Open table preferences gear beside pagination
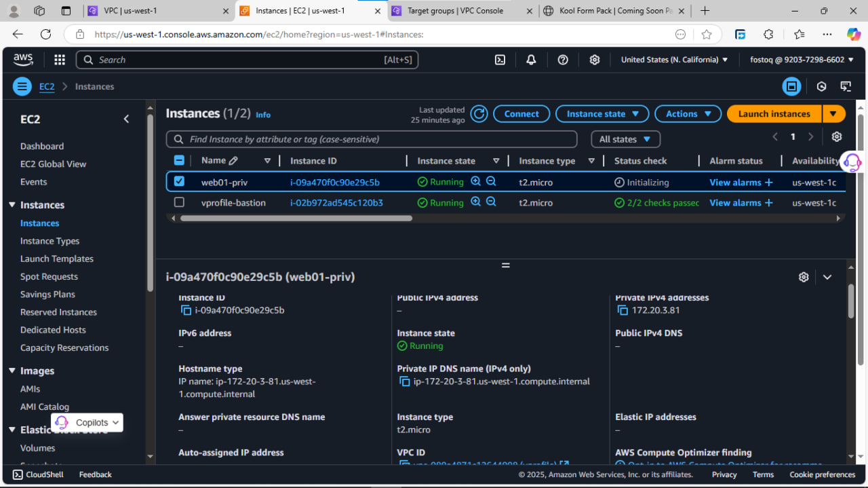The image size is (868, 488). point(837,136)
